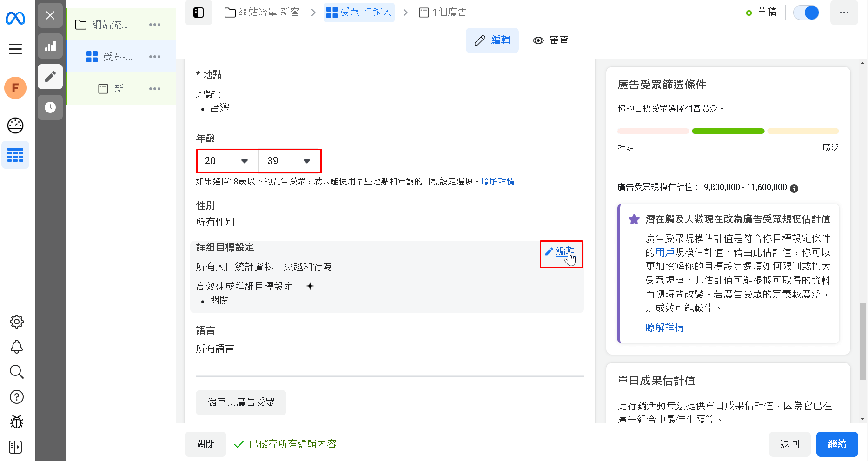Click the 返回 button

click(790, 444)
